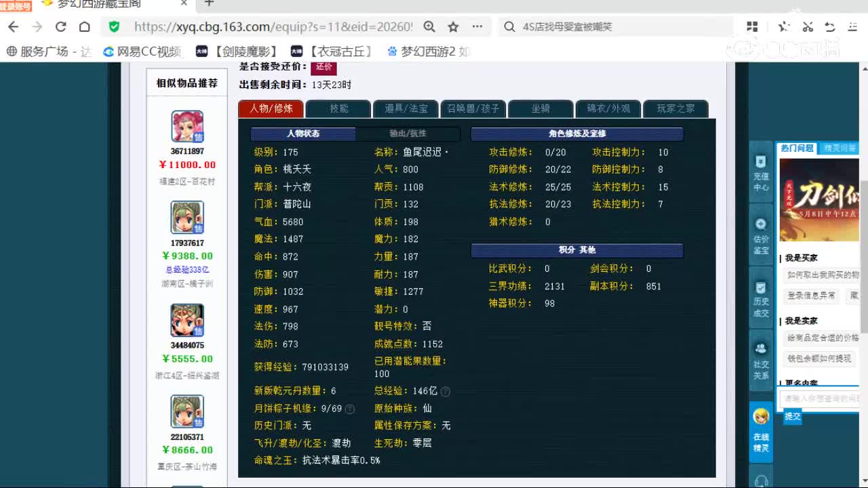Image resolution: width=868 pixels, height=488 pixels.
Task: Open the address bar more options menu
Action: 477,27
